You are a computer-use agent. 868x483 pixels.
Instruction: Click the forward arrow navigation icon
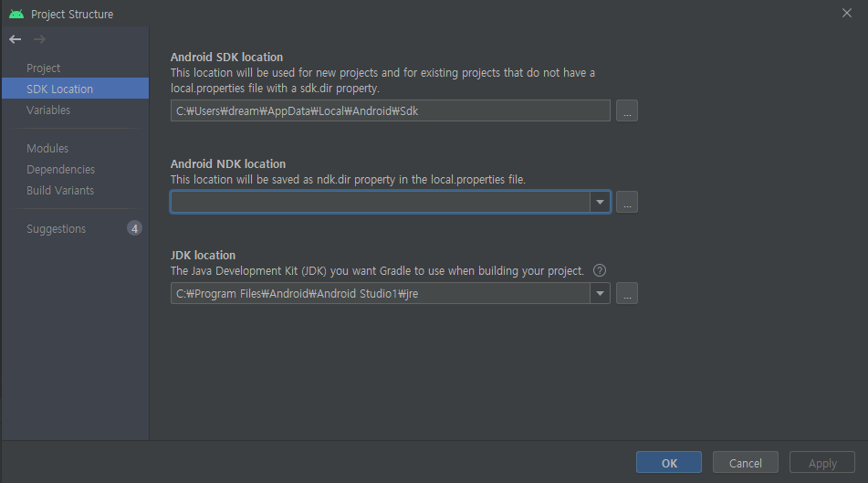pyautogui.click(x=39, y=39)
